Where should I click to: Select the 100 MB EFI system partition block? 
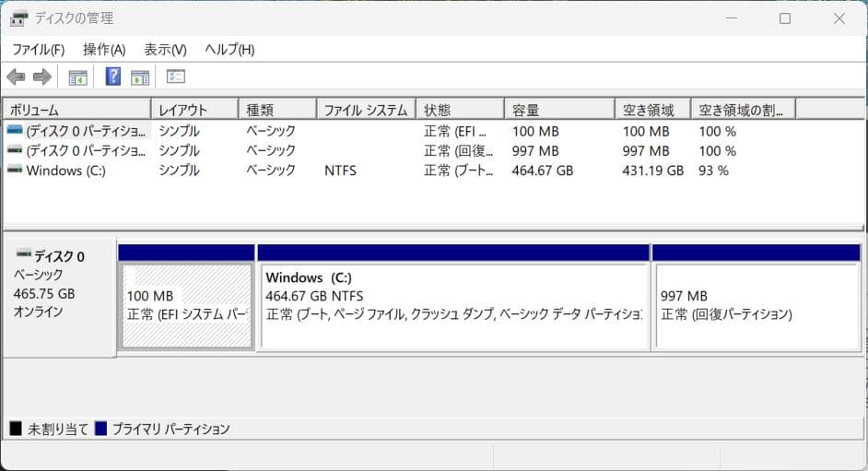coord(186,305)
